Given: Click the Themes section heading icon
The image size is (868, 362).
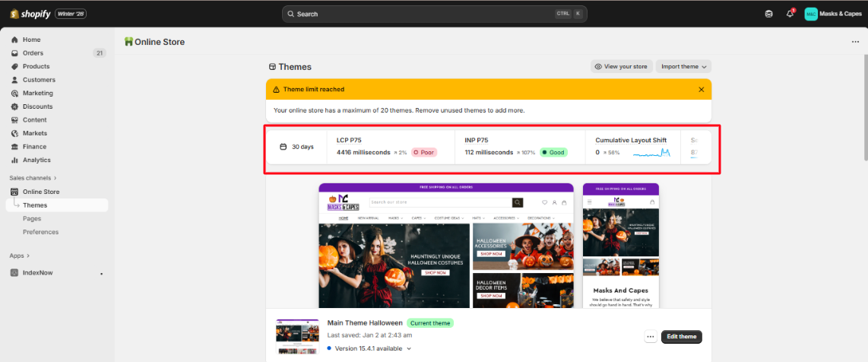Looking at the screenshot, I should (272, 67).
